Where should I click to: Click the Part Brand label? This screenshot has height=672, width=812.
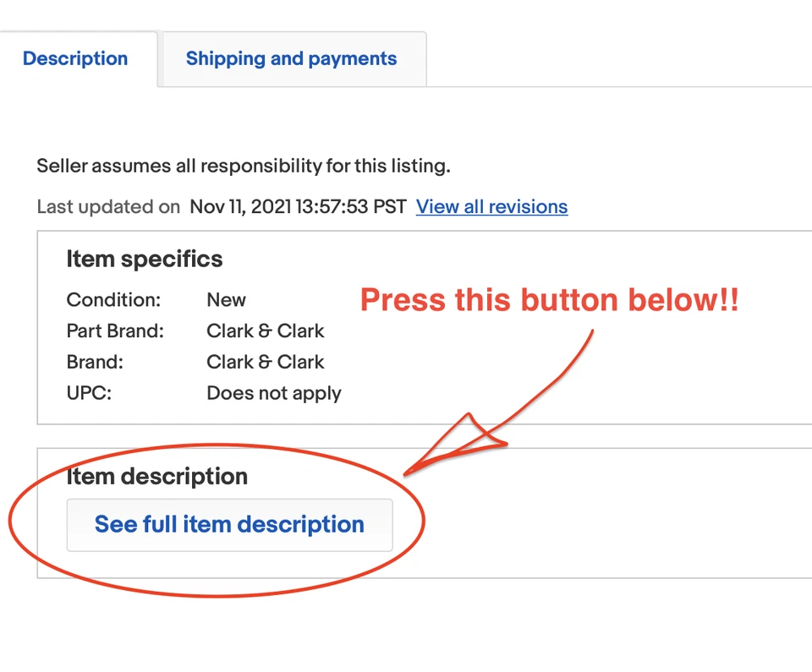pyautogui.click(x=115, y=331)
